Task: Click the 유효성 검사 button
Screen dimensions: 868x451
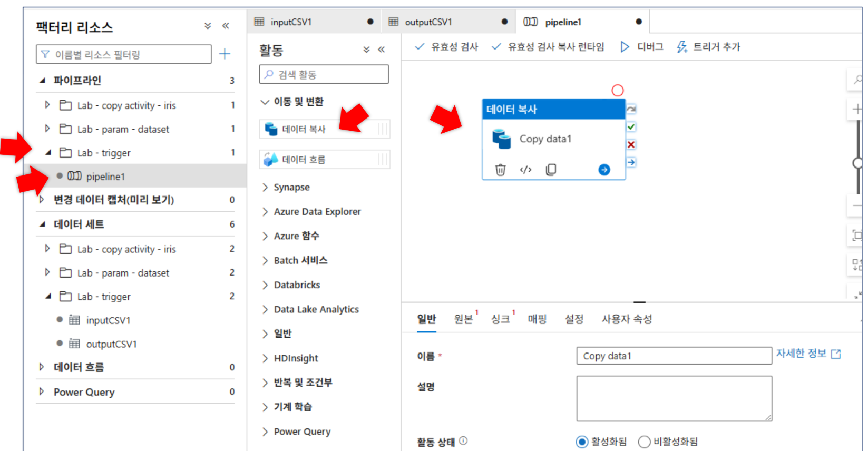Action: click(446, 47)
